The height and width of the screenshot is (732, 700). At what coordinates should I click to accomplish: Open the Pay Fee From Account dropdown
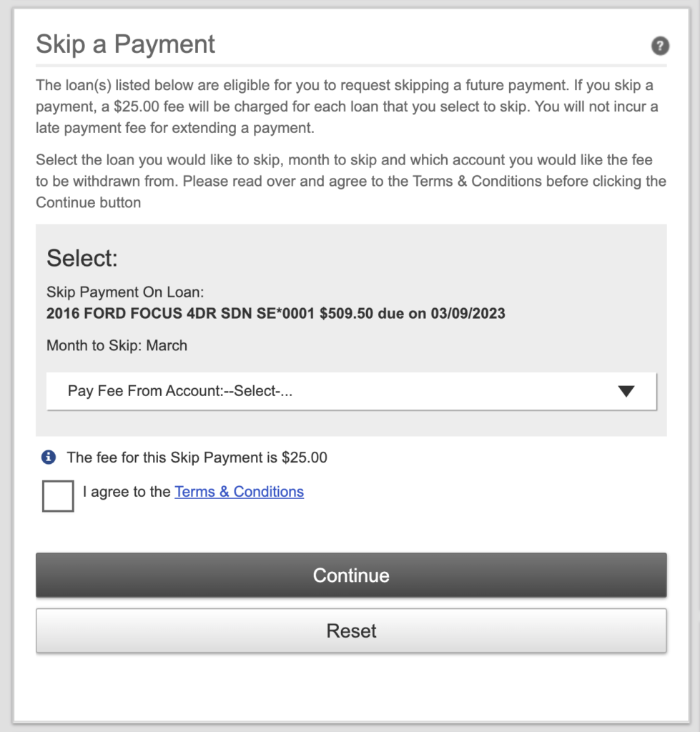tap(350, 391)
